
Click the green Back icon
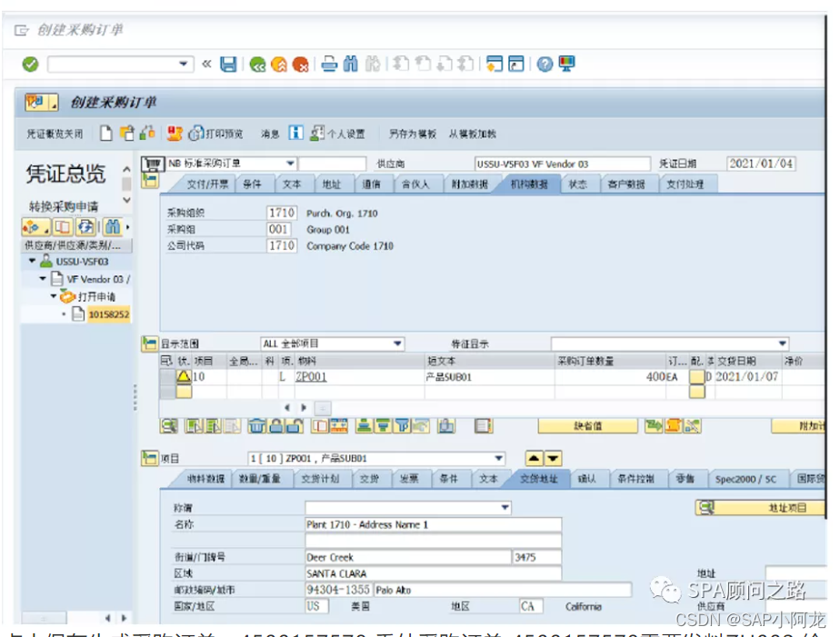pyautogui.click(x=257, y=65)
